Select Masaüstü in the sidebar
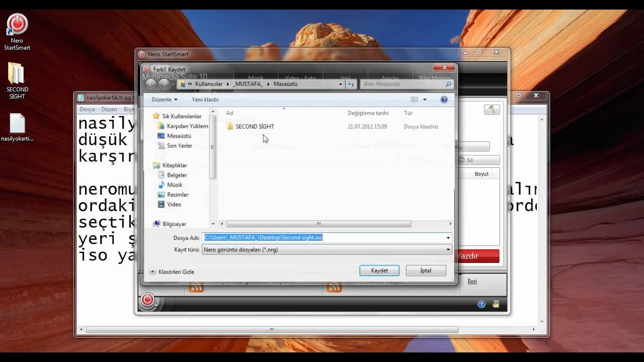 [x=175, y=136]
